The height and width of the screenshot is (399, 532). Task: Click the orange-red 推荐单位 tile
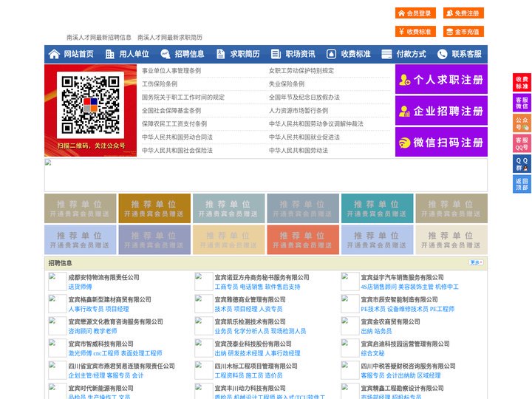coord(303,239)
